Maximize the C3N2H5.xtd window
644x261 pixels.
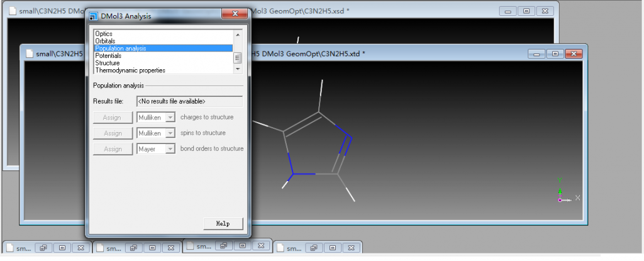pos(555,54)
